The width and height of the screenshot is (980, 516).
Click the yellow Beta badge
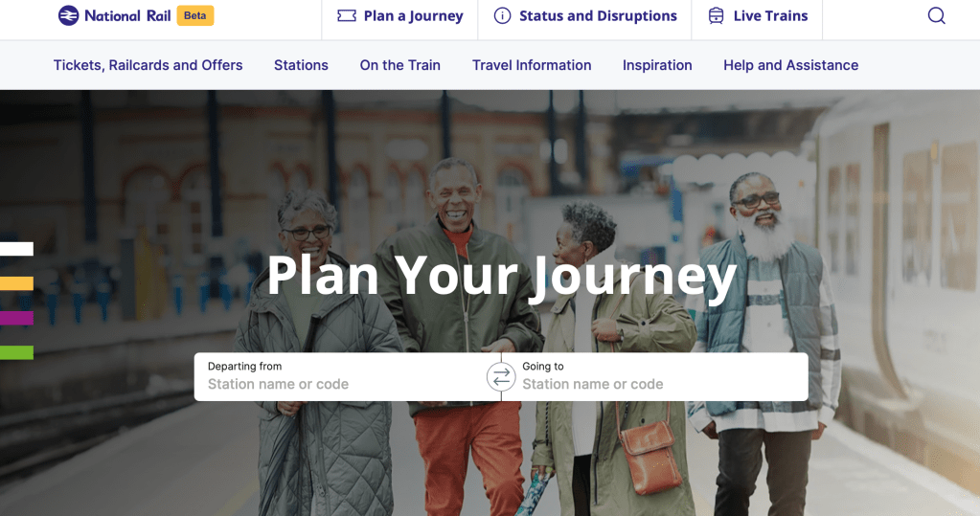point(195,15)
